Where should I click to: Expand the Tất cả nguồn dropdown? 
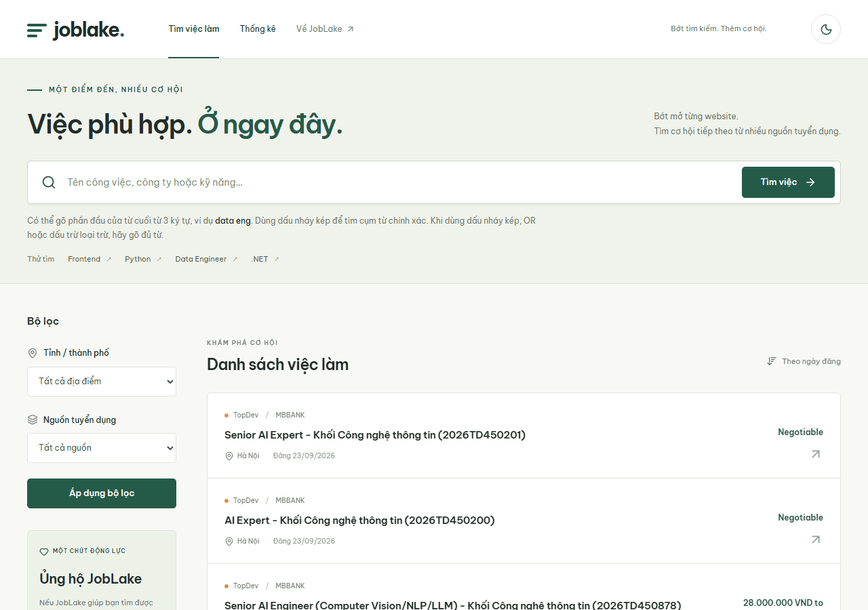point(102,448)
